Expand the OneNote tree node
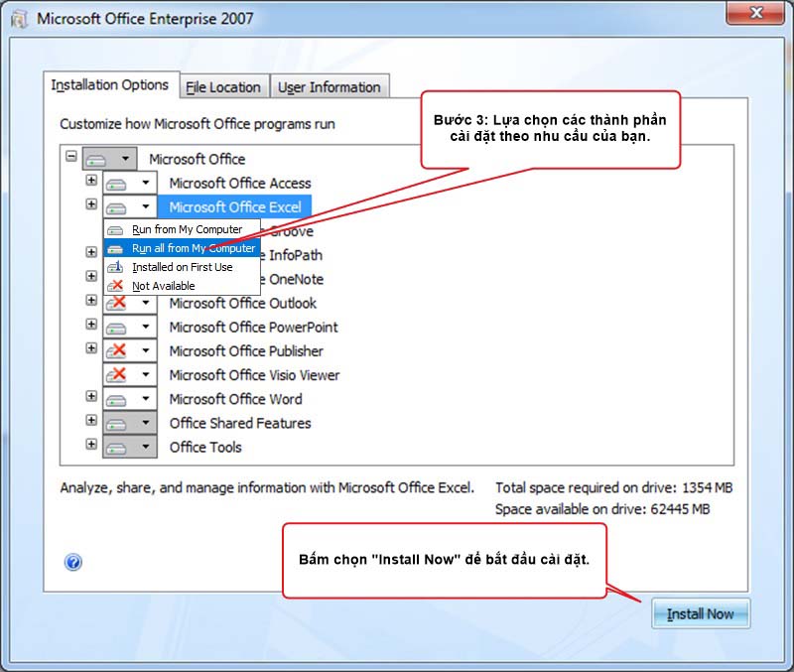Screen dimensions: 794x672 tap(91, 276)
